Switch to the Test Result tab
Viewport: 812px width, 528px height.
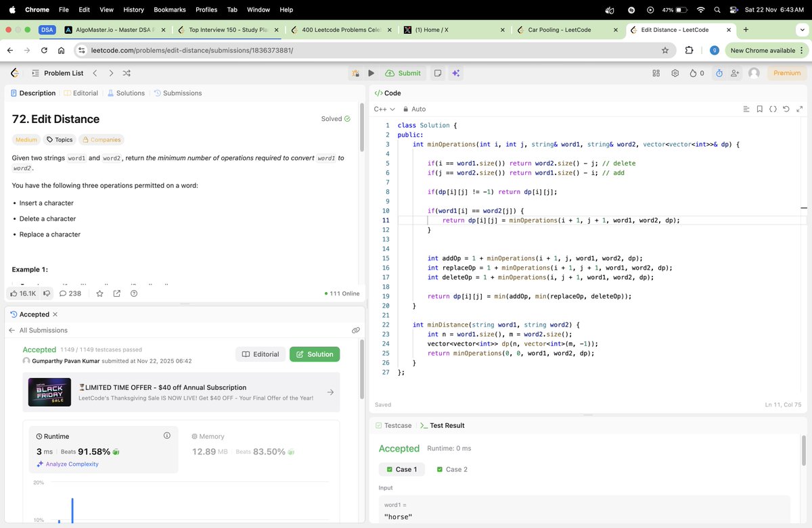443,425
